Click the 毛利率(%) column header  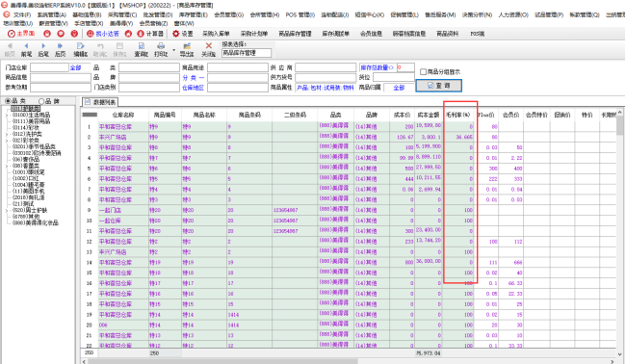pos(457,115)
